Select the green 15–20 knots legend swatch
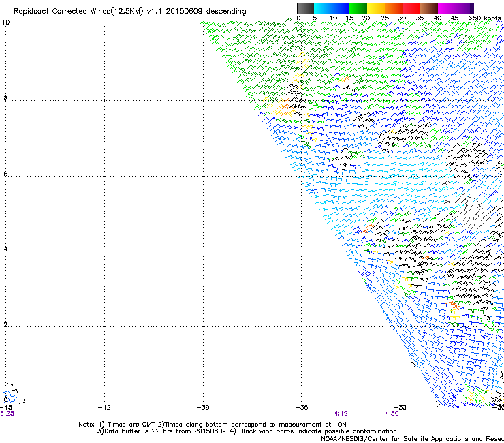504x443 pixels. (358, 8)
